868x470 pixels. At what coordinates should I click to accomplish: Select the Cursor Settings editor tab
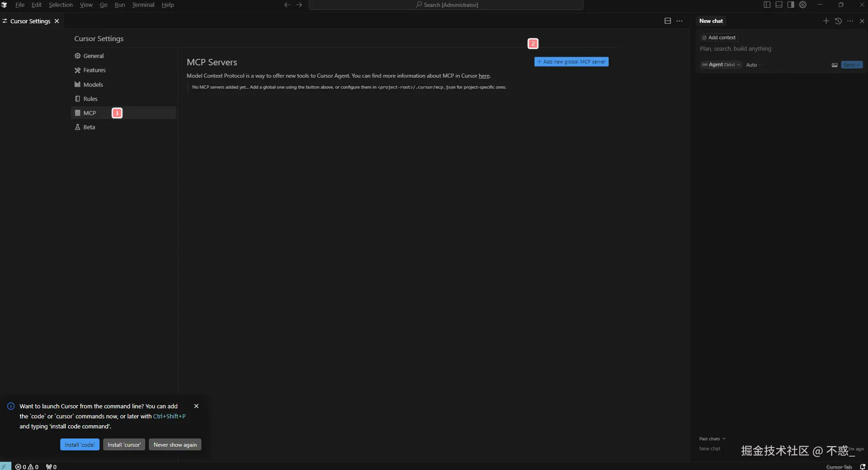(x=31, y=21)
